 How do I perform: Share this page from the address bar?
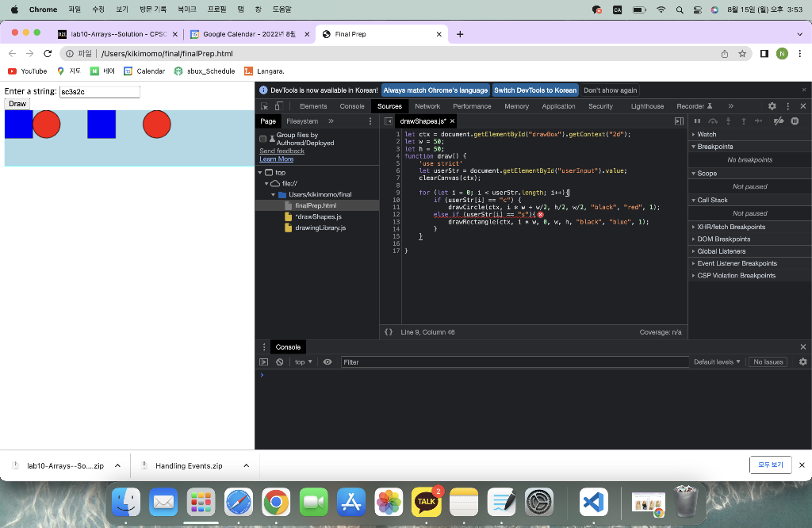click(725, 53)
